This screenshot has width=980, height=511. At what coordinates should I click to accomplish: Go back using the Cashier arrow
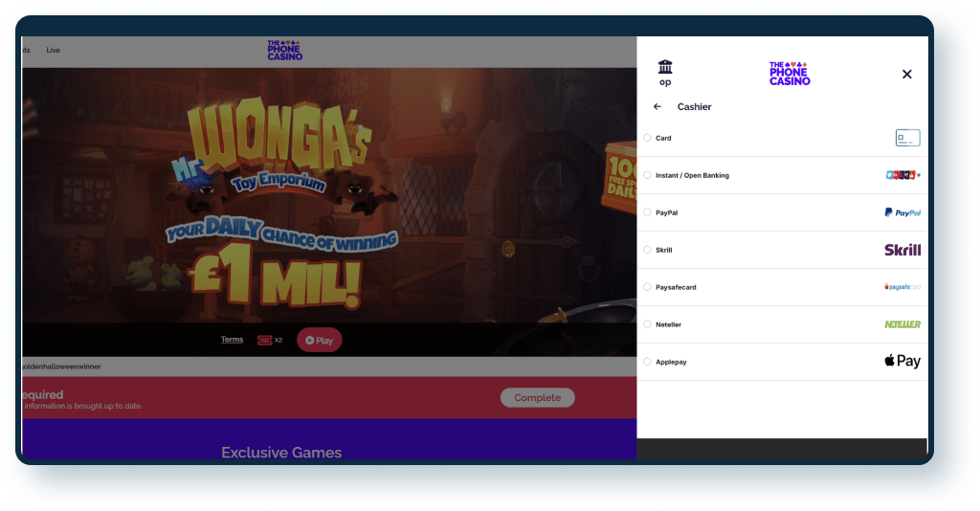click(x=657, y=107)
